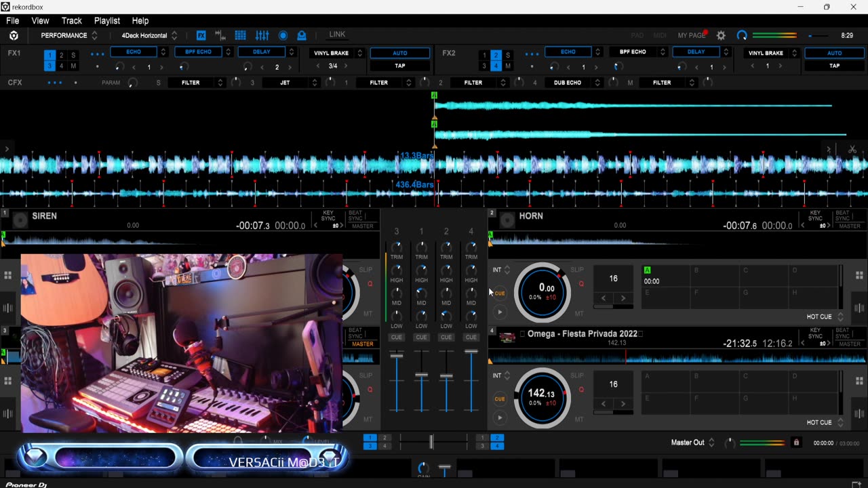
Task: Change FX1 ECHO effect via dropdown arrows
Action: tap(163, 52)
